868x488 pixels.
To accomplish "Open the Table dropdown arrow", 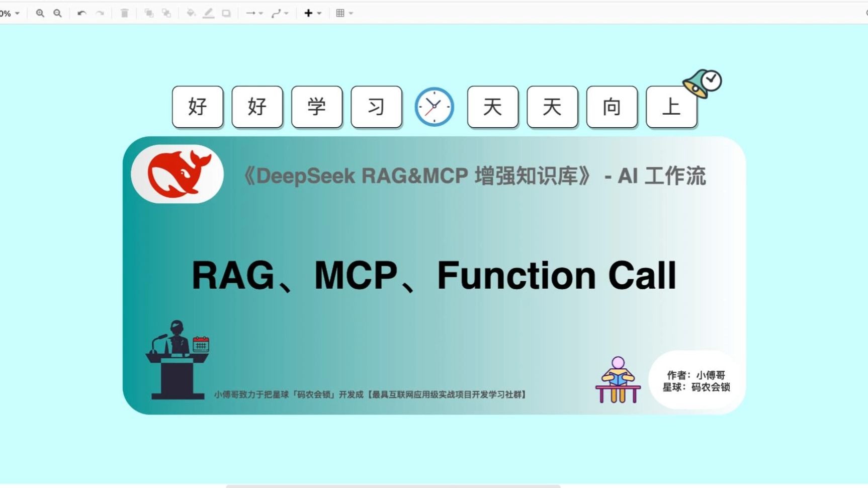I will pyautogui.click(x=351, y=14).
